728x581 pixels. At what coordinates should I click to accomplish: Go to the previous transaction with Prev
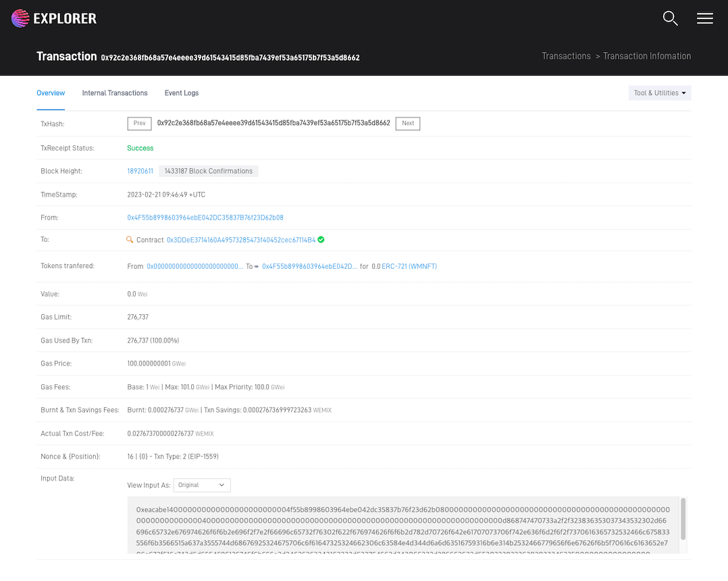[139, 124]
